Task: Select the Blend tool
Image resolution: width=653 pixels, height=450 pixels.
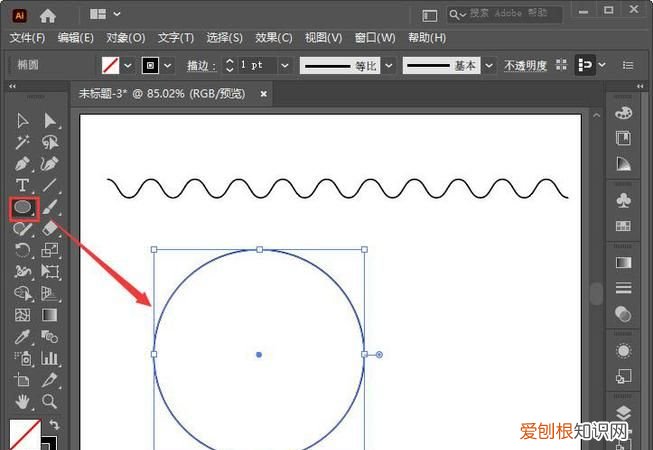Action: tap(50, 336)
